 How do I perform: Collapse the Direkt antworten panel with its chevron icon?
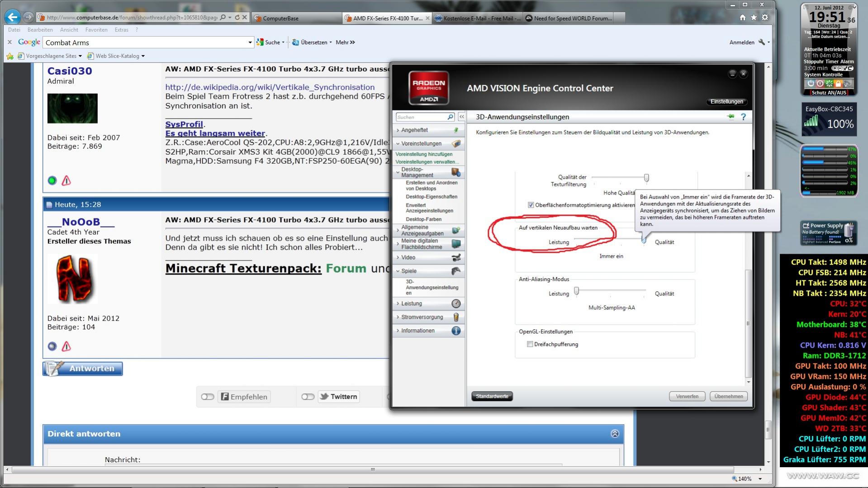tap(615, 434)
